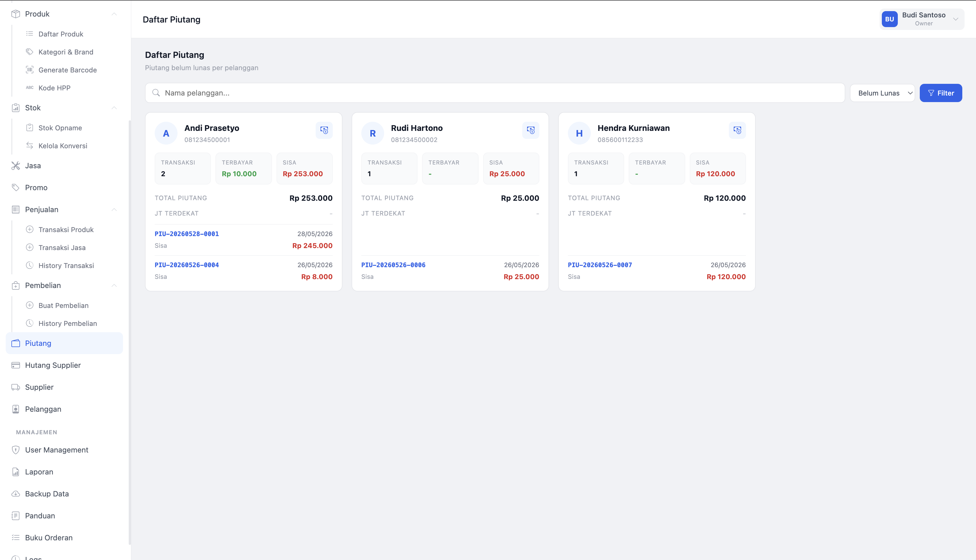Click the Jasa tools icon
Screen dimensions: 976x560
pyautogui.click(x=15, y=166)
